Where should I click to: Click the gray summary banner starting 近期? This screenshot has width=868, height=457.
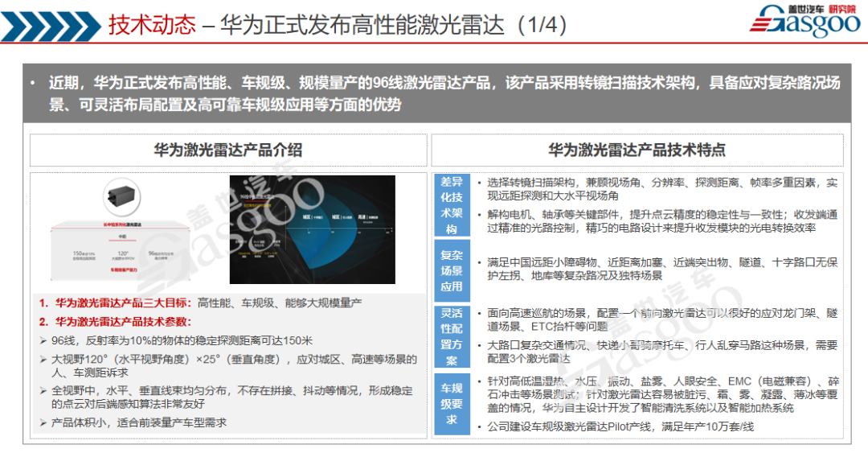tap(436, 93)
